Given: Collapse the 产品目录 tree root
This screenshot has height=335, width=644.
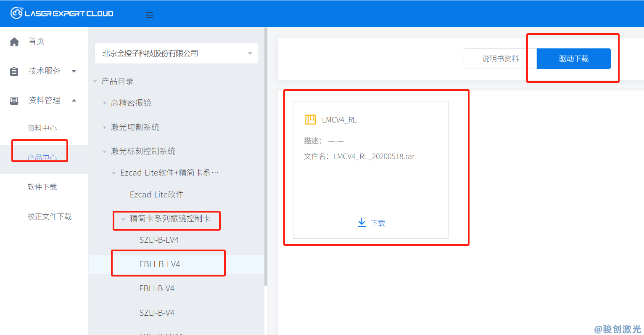Looking at the screenshot, I should pos(95,82).
